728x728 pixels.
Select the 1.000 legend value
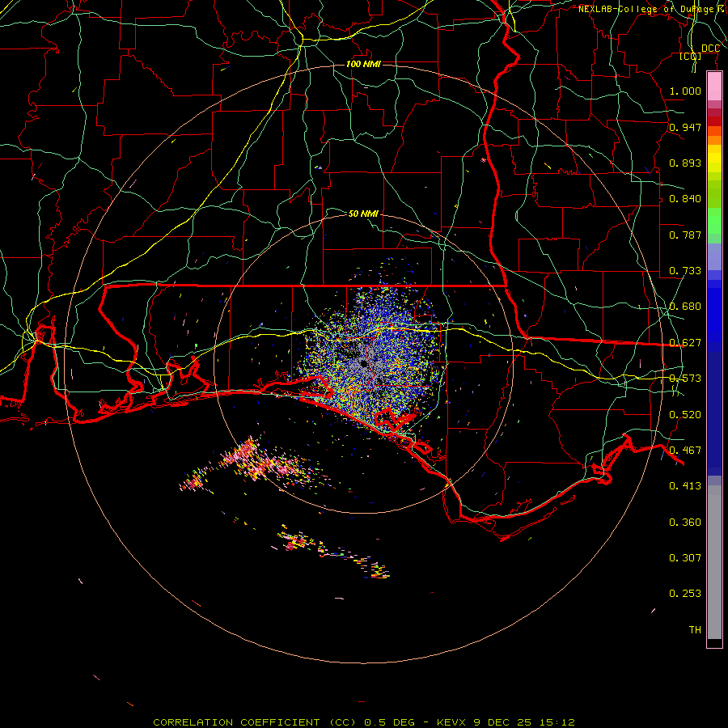click(x=685, y=91)
